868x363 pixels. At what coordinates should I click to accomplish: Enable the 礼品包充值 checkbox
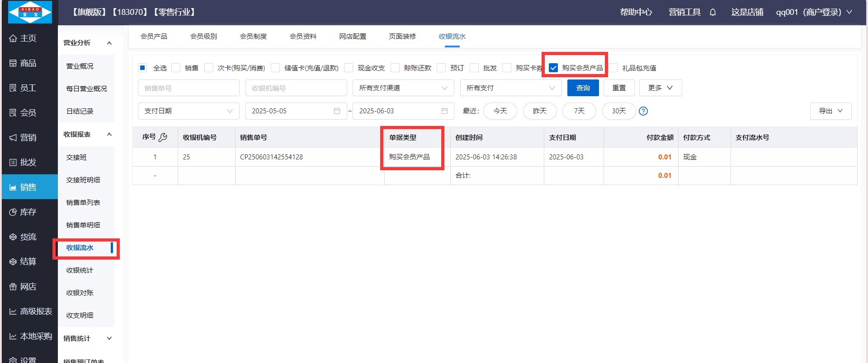tap(613, 68)
